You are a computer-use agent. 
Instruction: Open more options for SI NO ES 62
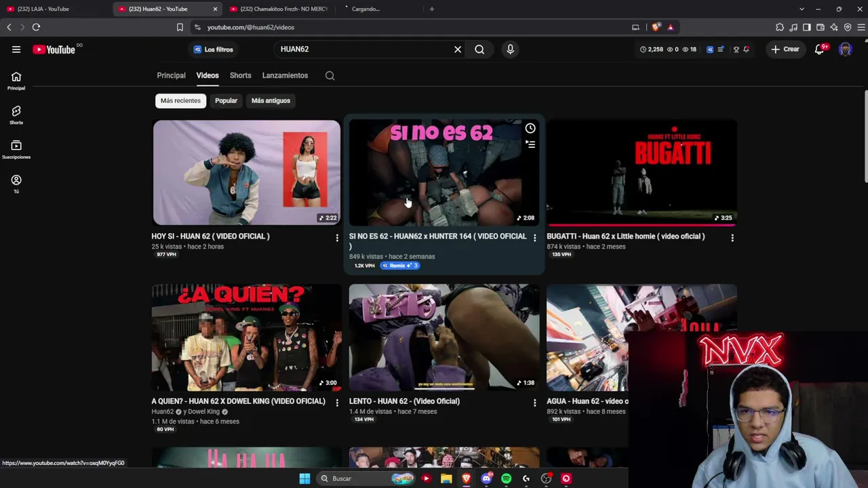point(534,237)
